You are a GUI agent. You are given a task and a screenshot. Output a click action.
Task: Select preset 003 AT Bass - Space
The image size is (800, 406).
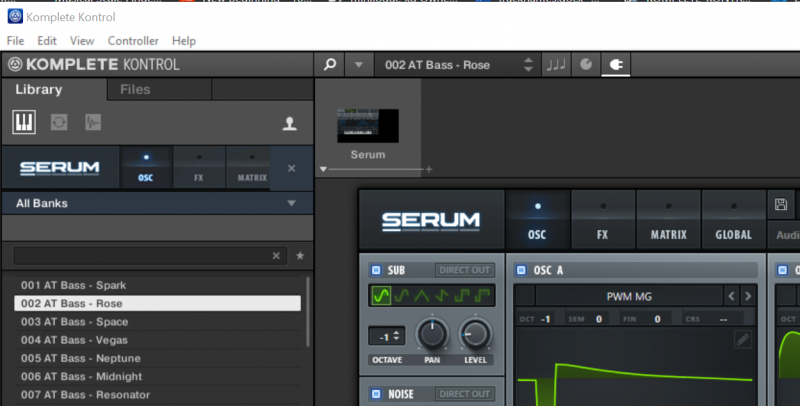(x=157, y=322)
